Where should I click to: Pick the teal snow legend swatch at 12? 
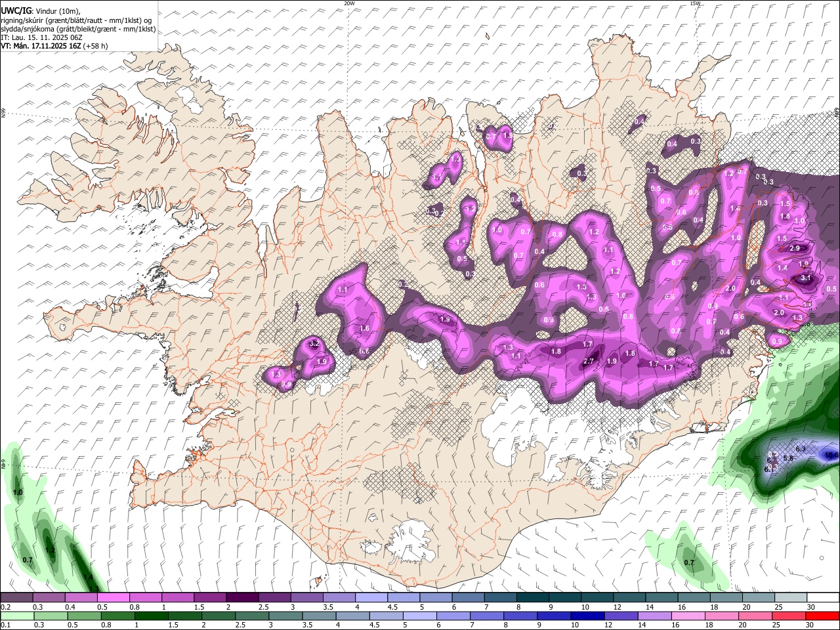coord(630,597)
